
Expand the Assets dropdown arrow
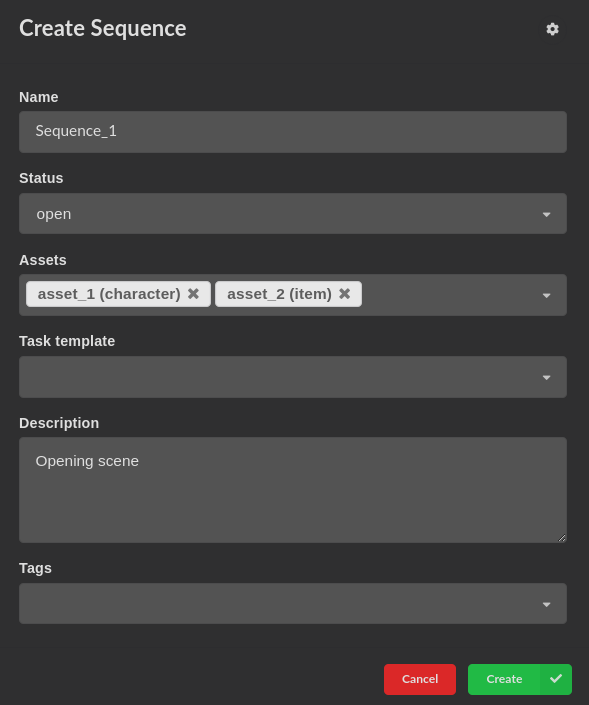[546, 295]
